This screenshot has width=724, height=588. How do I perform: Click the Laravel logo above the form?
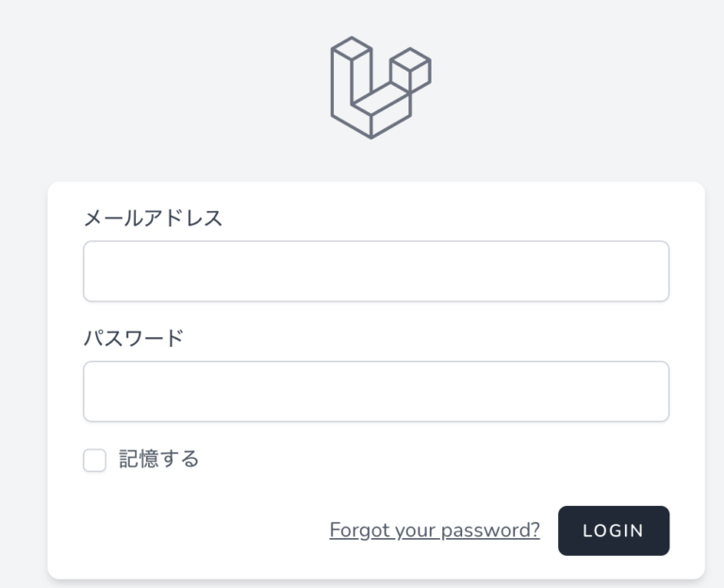click(x=380, y=88)
